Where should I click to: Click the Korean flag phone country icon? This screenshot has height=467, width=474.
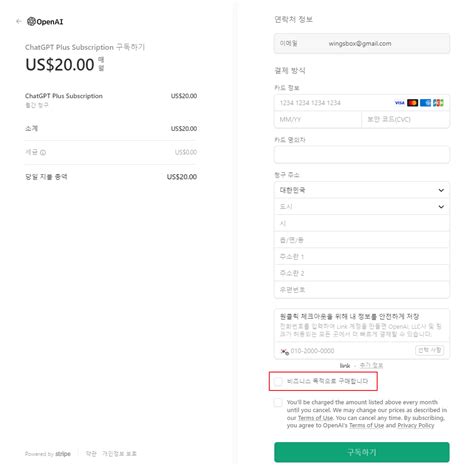point(284,351)
